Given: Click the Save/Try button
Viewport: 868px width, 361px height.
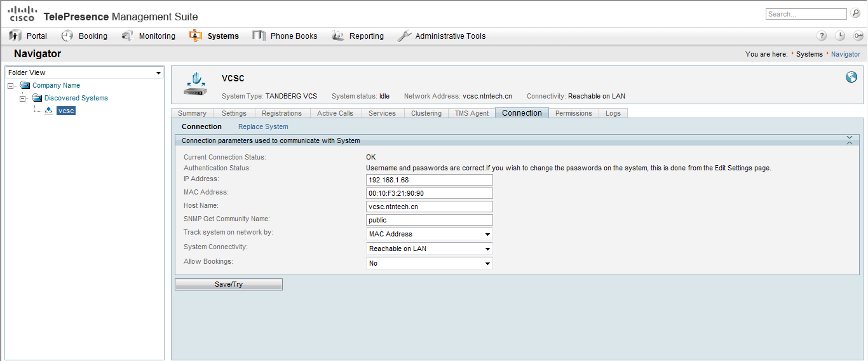Looking at the screenshot, I should (229, 284).
